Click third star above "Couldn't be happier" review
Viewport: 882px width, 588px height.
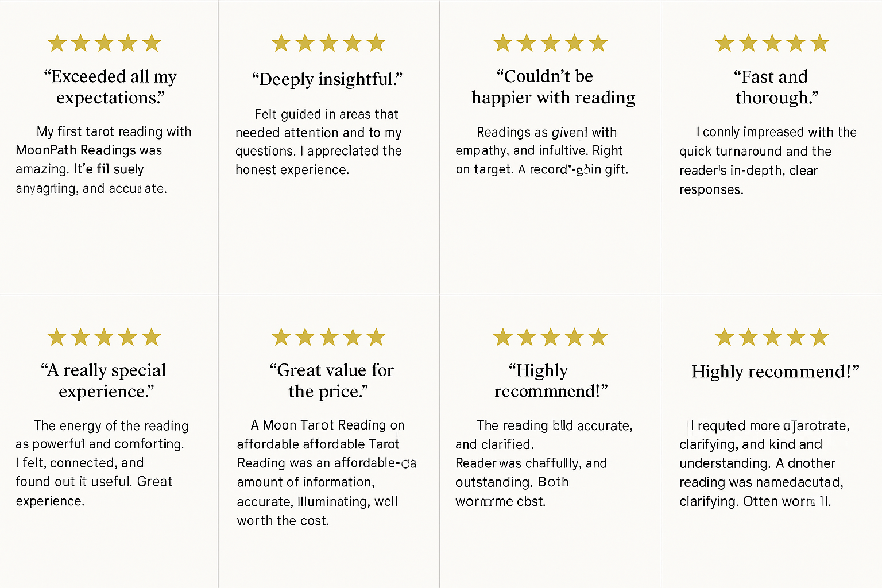point(550,43)
